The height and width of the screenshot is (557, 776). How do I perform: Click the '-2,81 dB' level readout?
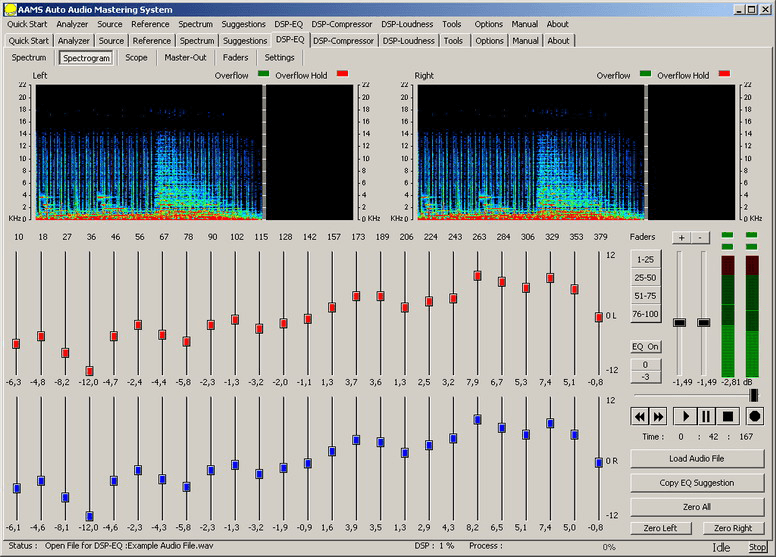coord(737,382)
